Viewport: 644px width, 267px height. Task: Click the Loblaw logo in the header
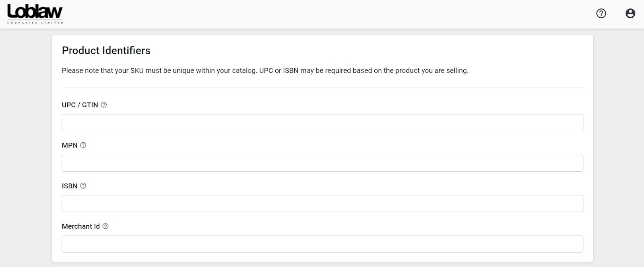35,12
